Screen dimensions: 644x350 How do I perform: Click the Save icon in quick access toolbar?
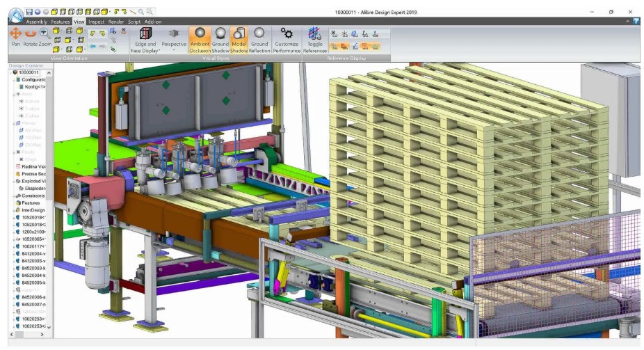coord(29,12)
